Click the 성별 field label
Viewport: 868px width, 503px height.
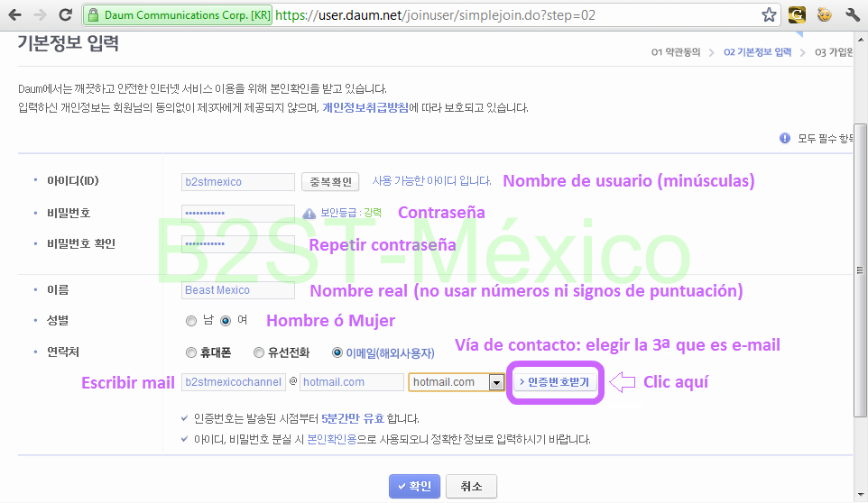tap(58, 321)
